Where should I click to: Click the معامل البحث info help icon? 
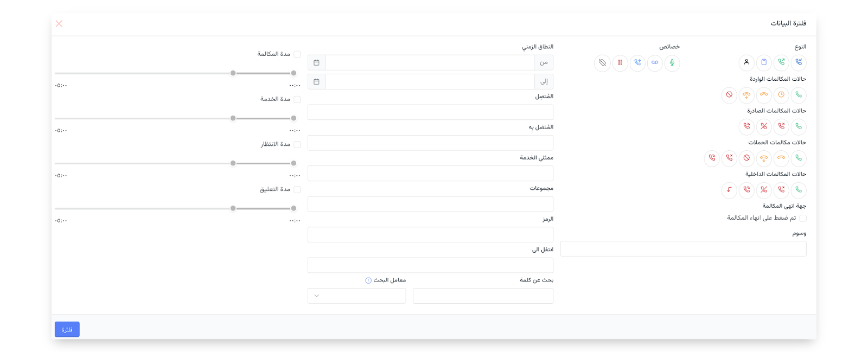coord(368,280)
